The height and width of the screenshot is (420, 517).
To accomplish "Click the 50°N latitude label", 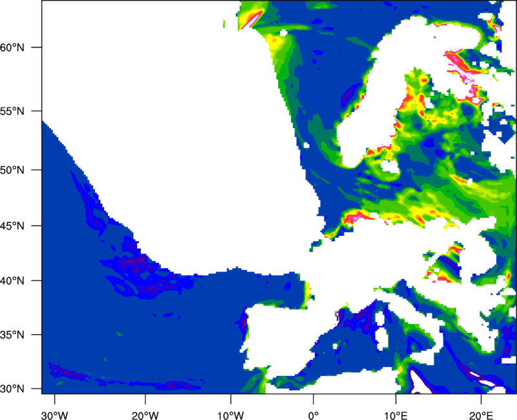I will [12, 170].
